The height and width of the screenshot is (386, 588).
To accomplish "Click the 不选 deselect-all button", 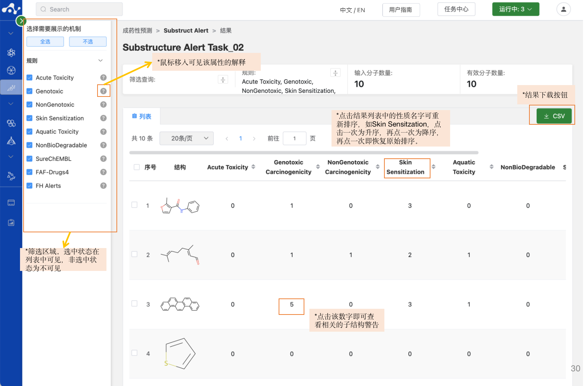I will [88, 41].
